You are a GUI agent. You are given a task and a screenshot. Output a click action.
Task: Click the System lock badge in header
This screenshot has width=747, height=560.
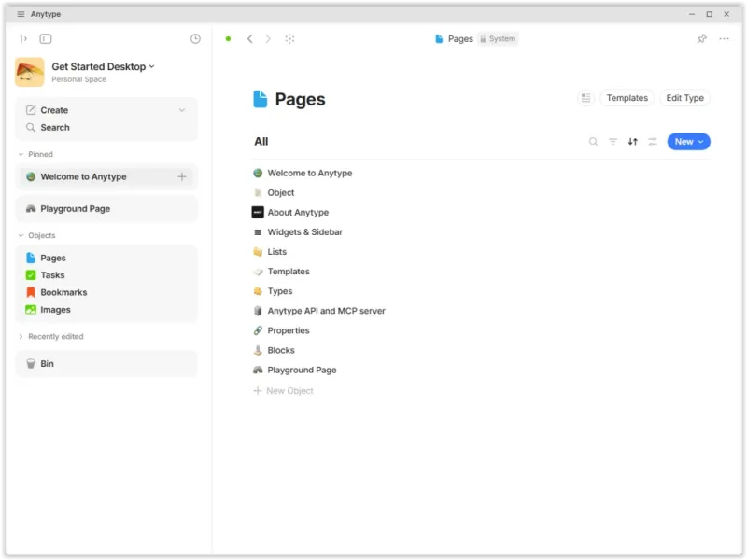click(498, 38)
